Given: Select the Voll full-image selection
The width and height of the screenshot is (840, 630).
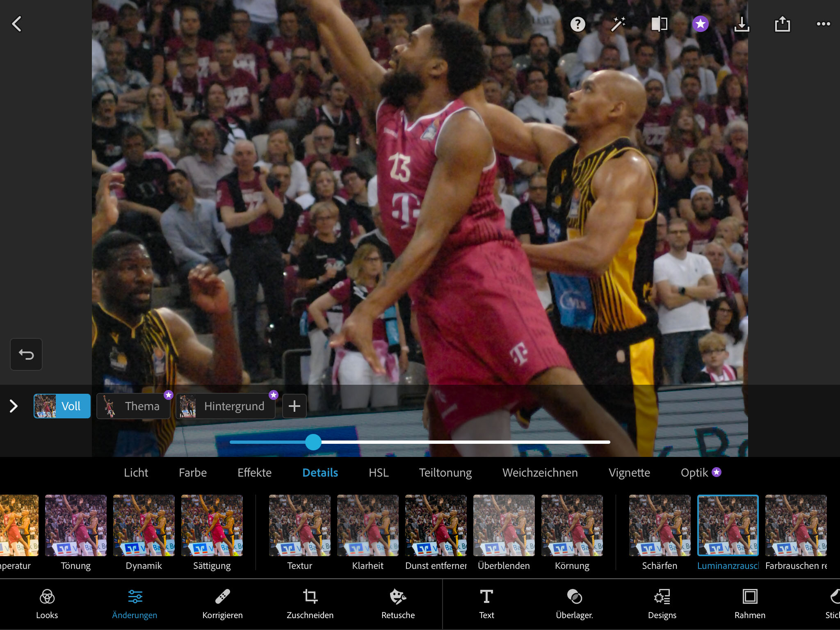Looking at the screenshot, I should coord(62,406).
